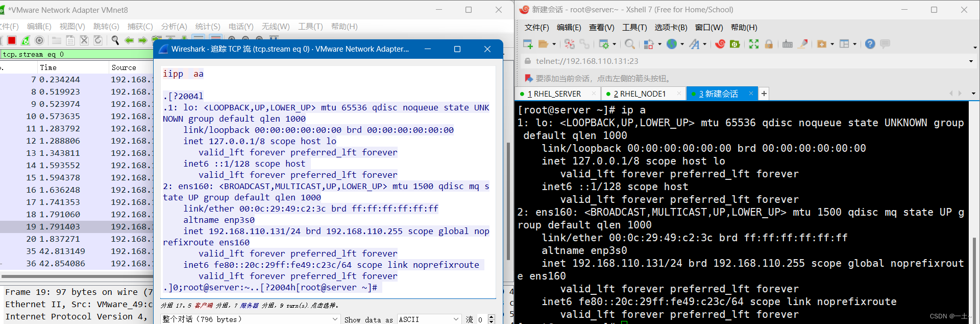Click the Xshell highlight pen icon
The image size is (980, 324).
803,44
